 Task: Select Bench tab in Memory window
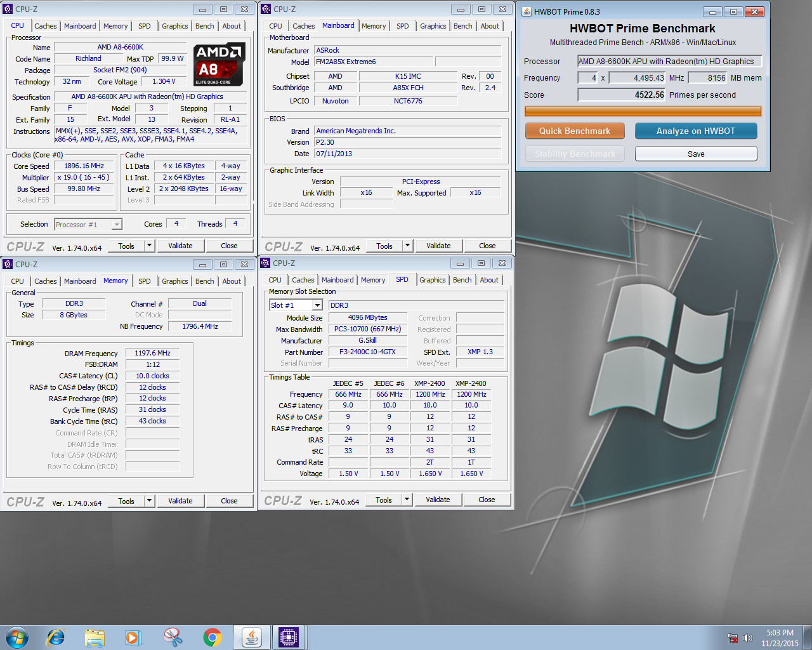click(x=205, y=281)
